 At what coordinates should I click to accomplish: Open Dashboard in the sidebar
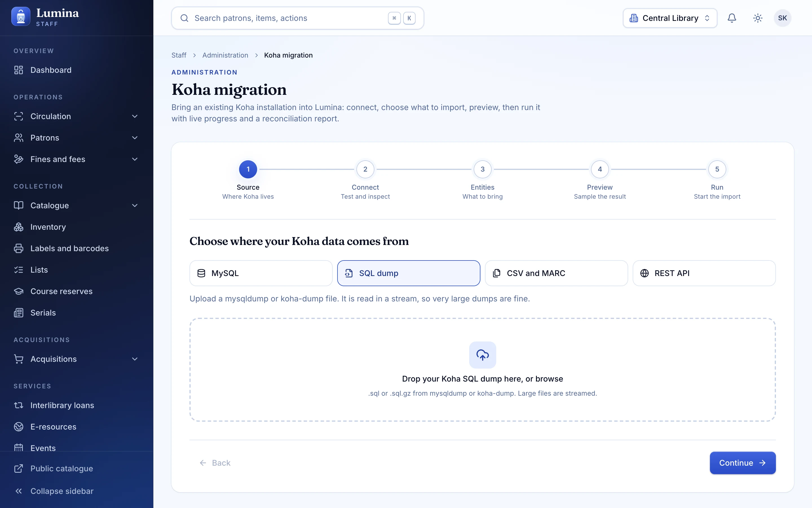(76, 70)
